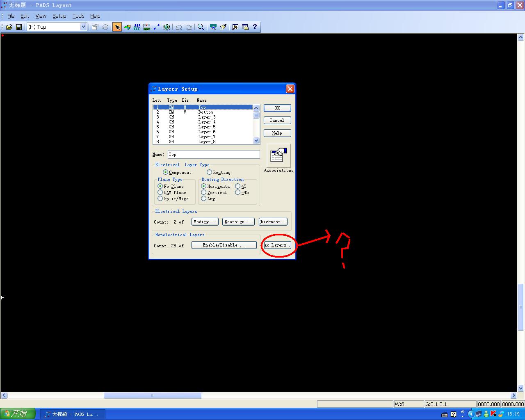
Task: Toggle the Project Explorer icon
Action: coord(245,27)
